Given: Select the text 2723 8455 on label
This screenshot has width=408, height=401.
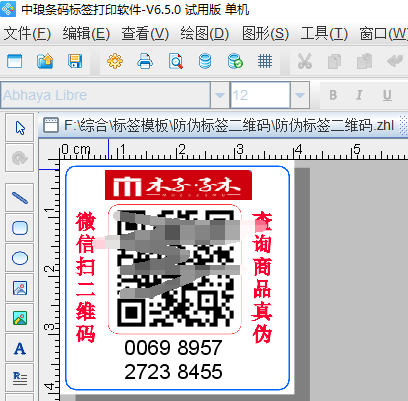Looking at the screenshot, I should tap(173, 371).
